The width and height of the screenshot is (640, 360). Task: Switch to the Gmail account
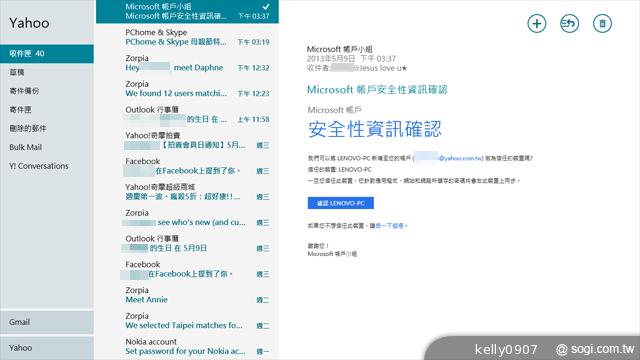click(x=47, y=322)
